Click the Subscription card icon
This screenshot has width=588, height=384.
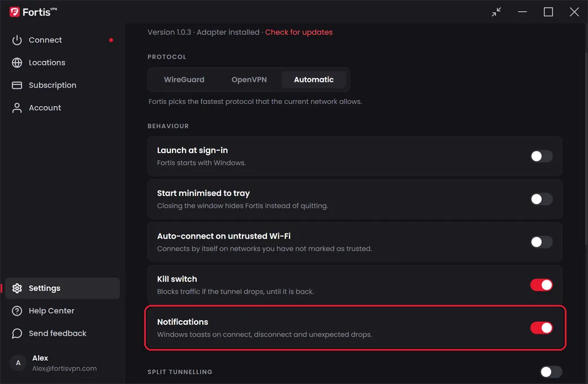tap(17, 85)
